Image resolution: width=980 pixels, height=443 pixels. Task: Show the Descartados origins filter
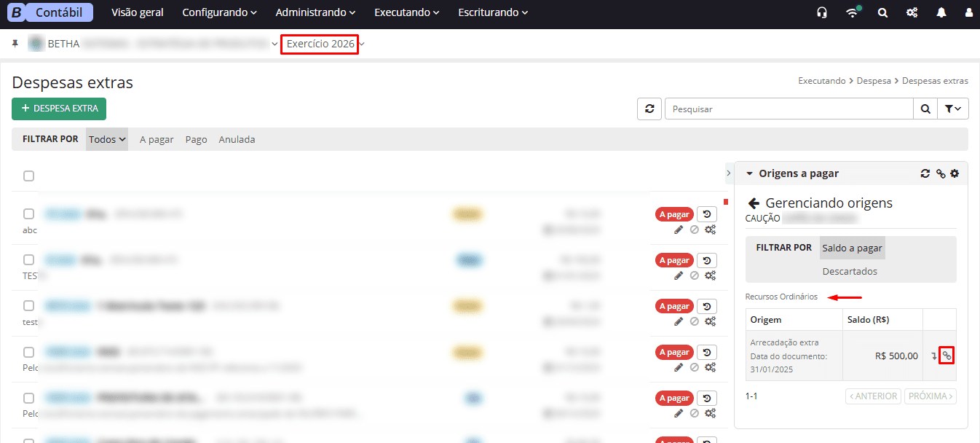(850, 271)
